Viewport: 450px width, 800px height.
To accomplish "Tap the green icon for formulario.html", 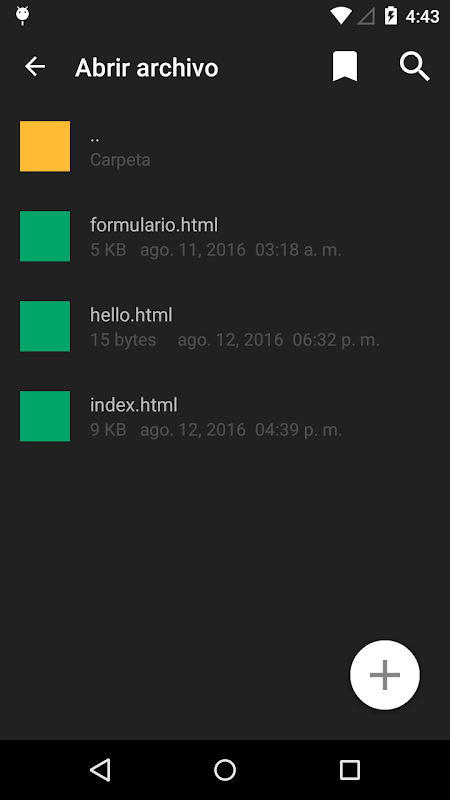I will pos(45,236).
